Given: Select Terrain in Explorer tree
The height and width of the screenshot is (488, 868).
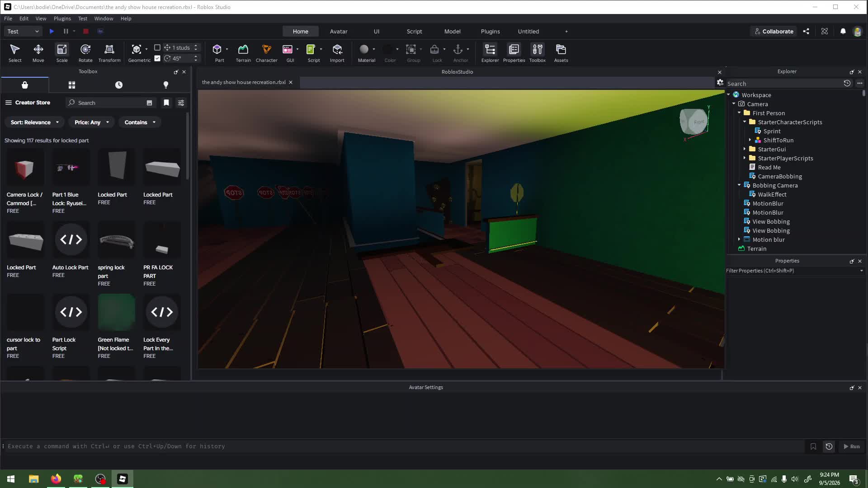Looking at the screenshot, I should coord(756,249).
